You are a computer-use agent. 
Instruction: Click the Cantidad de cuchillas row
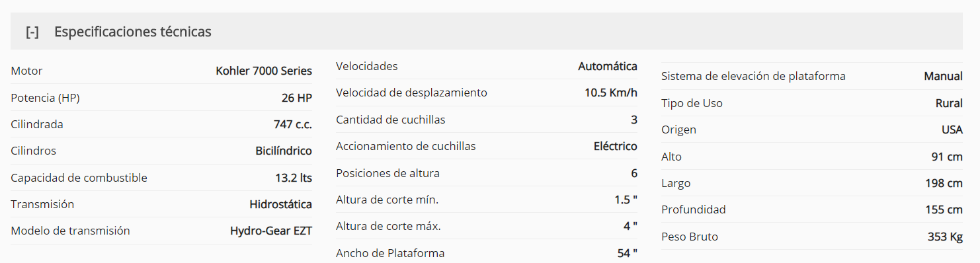point(487,120)
